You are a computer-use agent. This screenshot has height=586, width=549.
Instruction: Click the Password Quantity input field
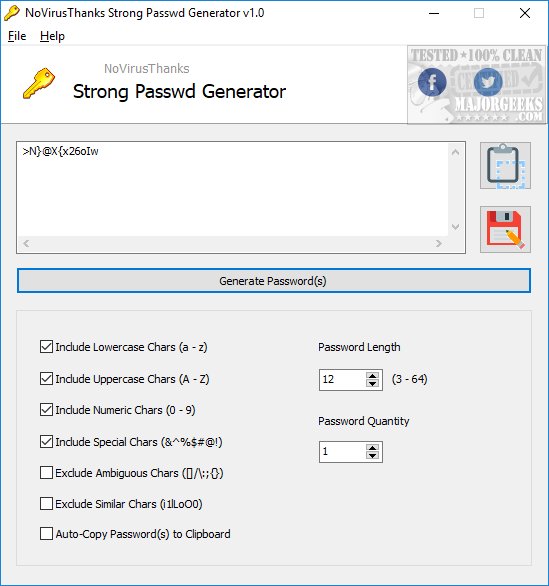(343, 452)
